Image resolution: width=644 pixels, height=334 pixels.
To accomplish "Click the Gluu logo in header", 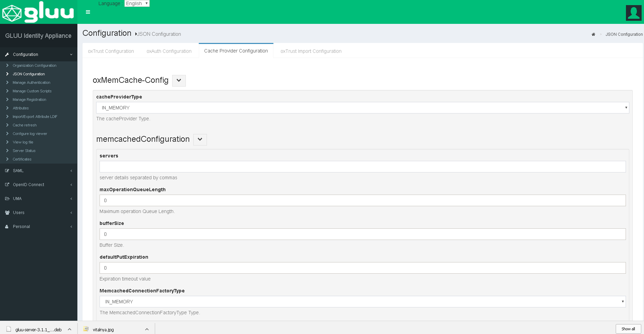I will [x=38, y=12].
